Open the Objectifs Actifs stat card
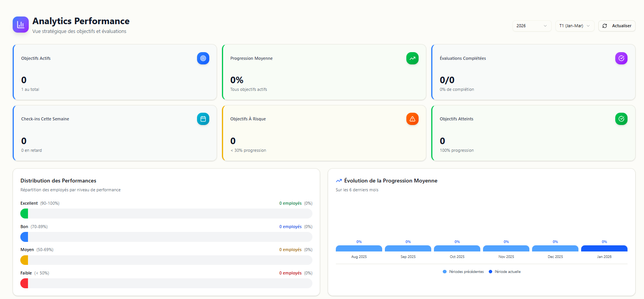Viewport: 644px width, 299px height. point(115,72)
